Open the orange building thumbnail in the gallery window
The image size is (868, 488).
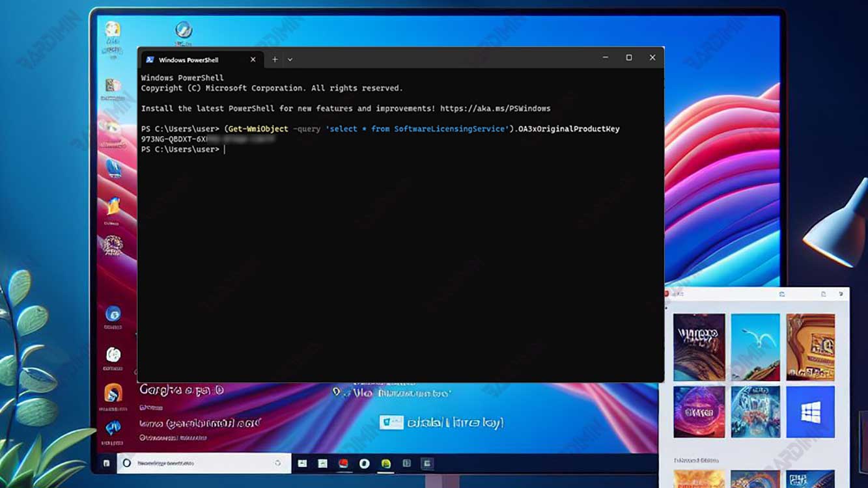810,347
